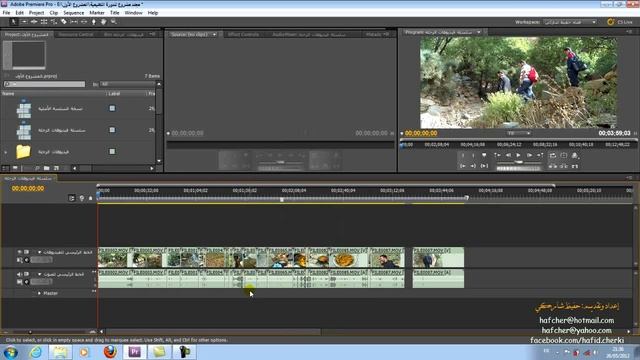Screen dimensions: 640x360
Task: Click Play in the Program monitor
Action: (518, 156)
